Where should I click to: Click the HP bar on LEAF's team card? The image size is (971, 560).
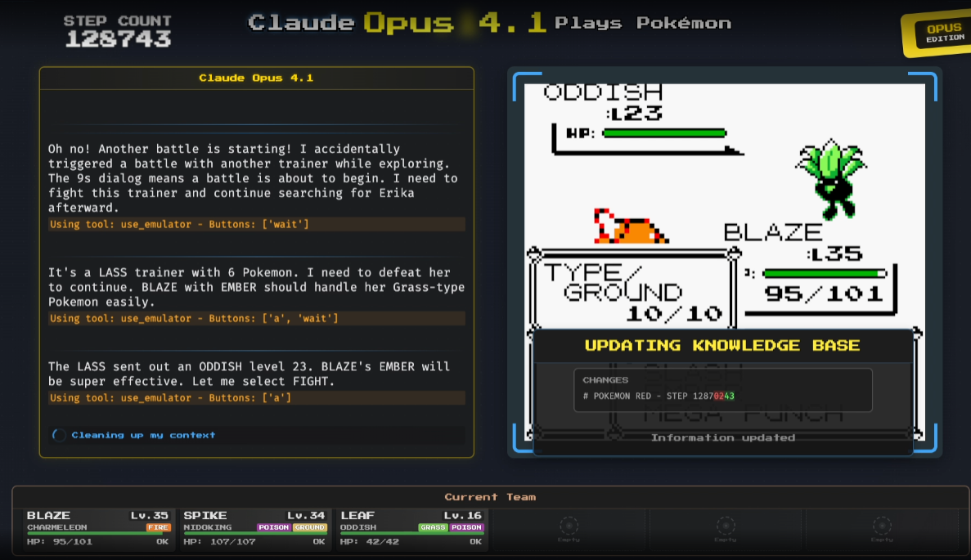[411, 533]
